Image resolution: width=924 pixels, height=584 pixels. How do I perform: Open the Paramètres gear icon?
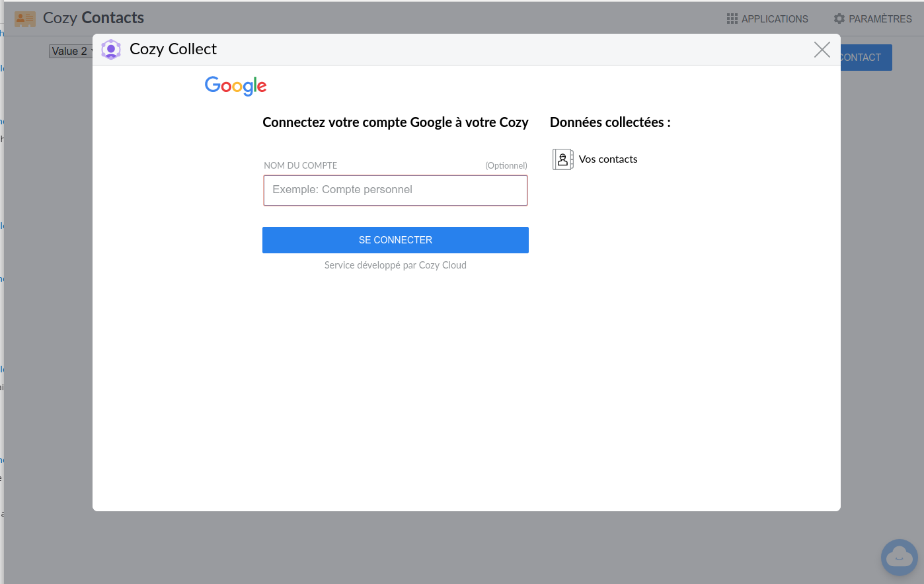tap(839, 19)
